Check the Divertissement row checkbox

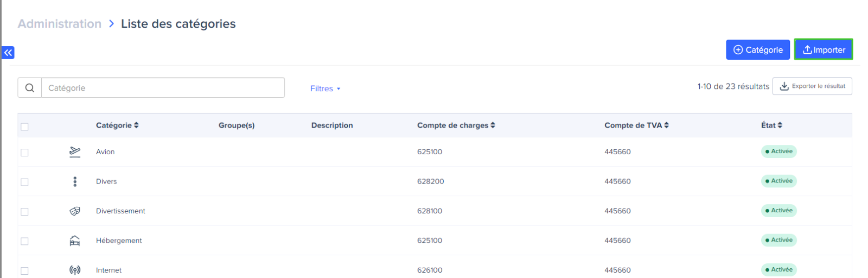[x=24, y=212]
